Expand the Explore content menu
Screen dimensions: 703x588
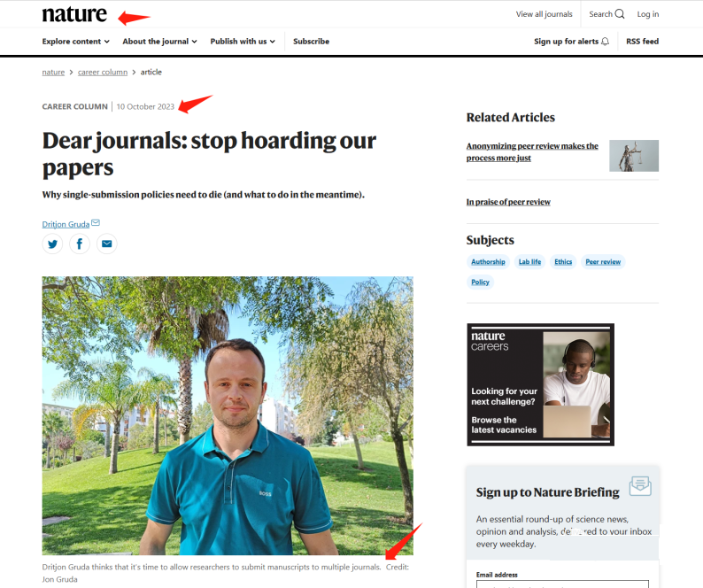tap(76, 42)
